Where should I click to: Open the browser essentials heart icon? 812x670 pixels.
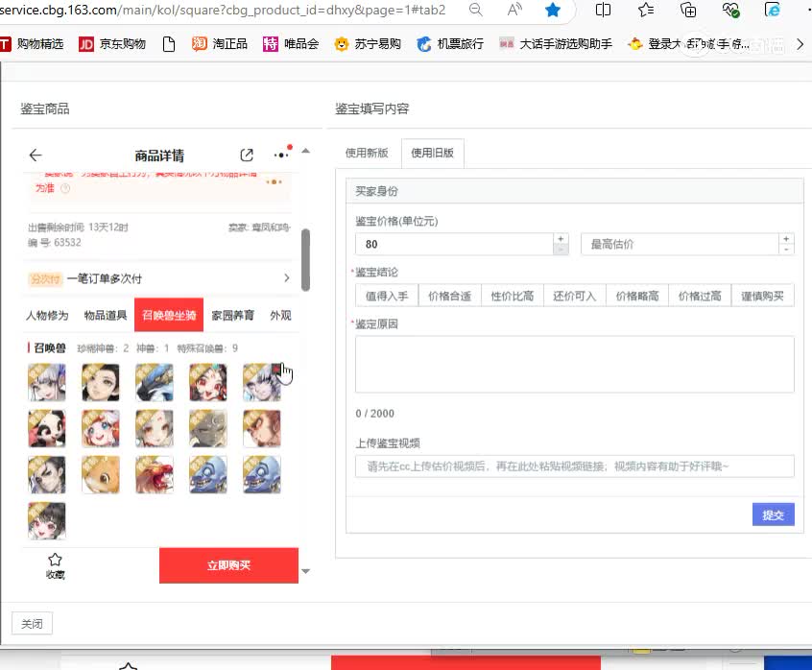pyautogui.click(x=730, y=10)
